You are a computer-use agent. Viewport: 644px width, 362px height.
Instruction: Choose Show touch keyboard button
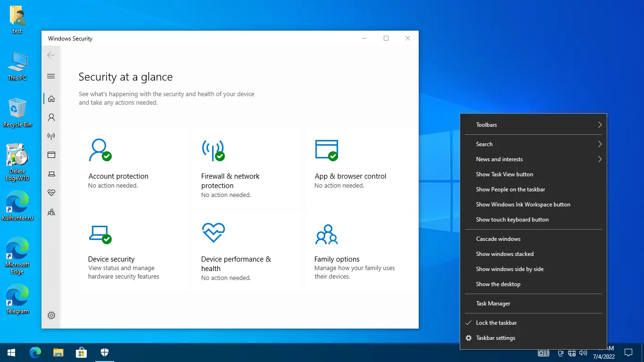533,220
